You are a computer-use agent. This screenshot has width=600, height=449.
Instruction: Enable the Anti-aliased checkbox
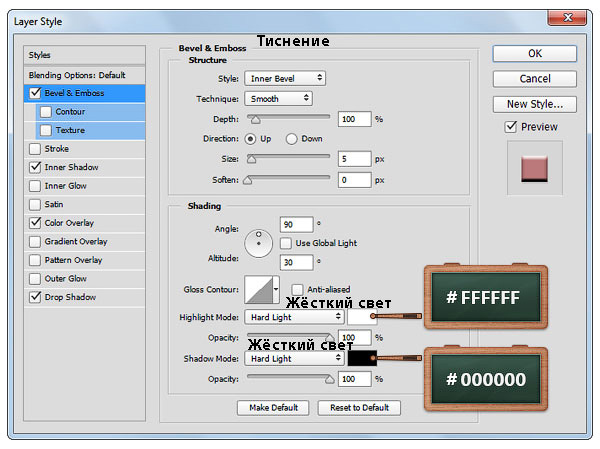coord(297,289)
